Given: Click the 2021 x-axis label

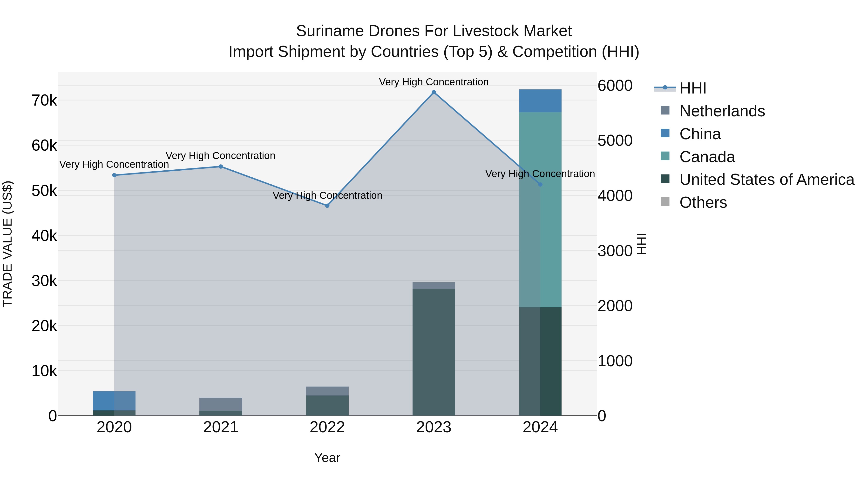Looking at the screenshot, I should pyautogui.click(x=221, y=427).
